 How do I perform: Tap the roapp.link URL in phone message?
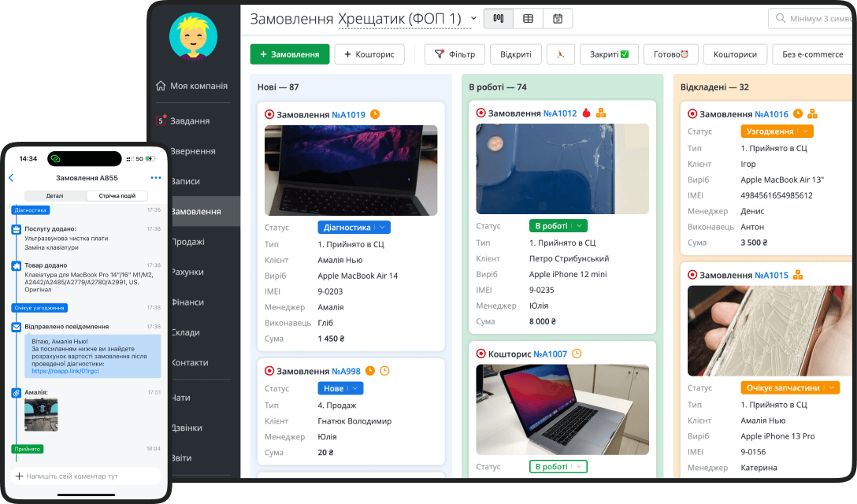65,371
